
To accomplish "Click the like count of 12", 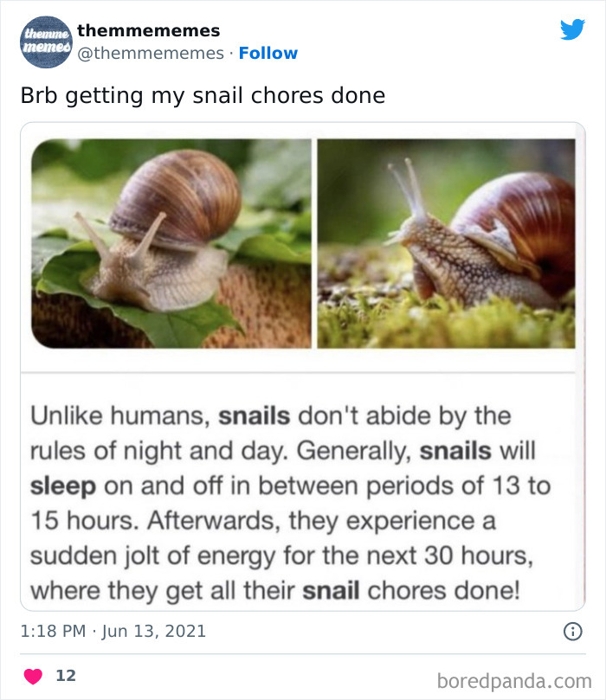I will (66, 676).
